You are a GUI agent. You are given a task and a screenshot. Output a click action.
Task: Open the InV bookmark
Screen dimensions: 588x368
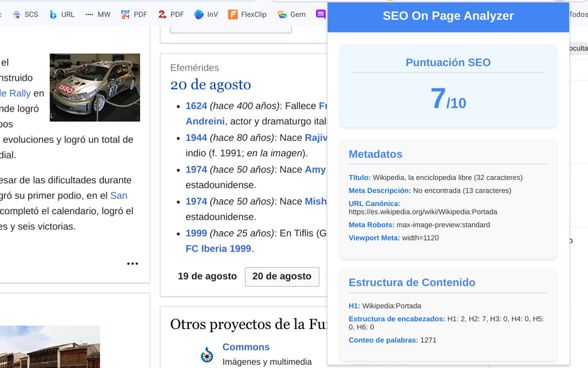(206, 14)
